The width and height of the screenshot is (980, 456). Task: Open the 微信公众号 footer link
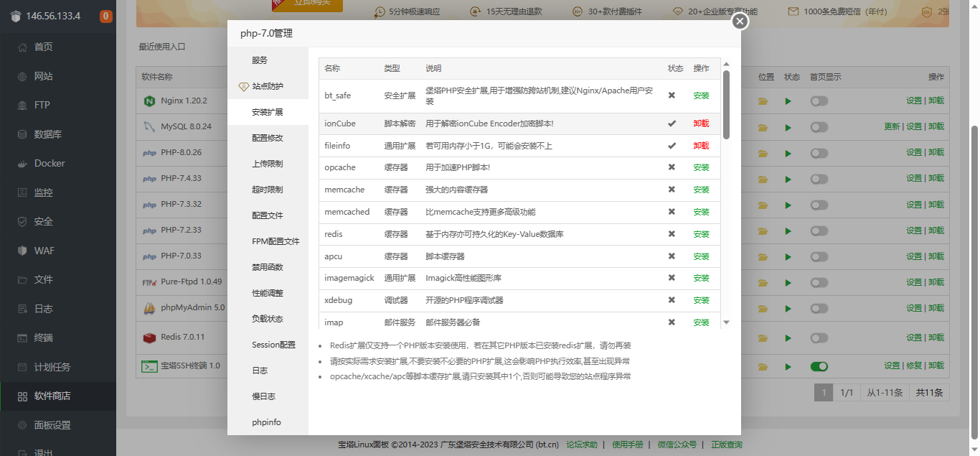coord(677,445)
